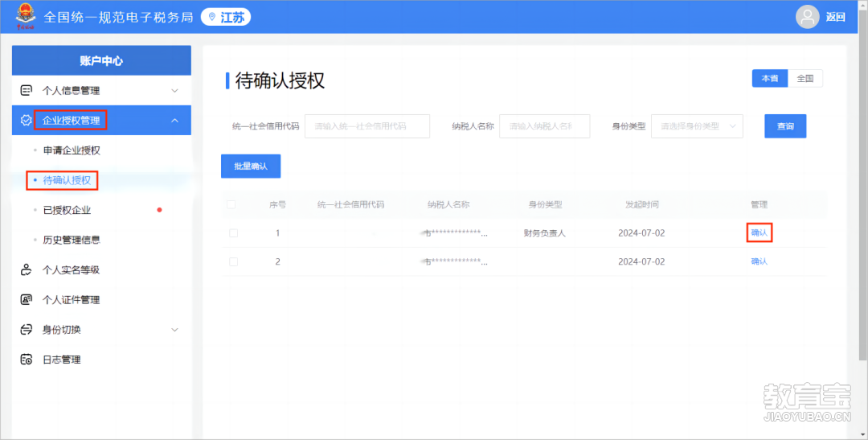Click the 管理 column header
Image resolution: width=868 pixels, height=440 pixels.
759,204
